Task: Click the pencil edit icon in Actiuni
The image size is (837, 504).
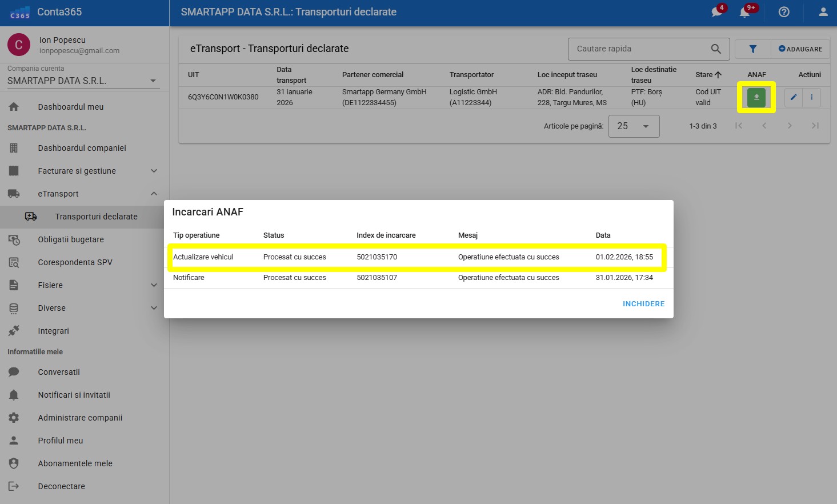Action: [793, 97]
